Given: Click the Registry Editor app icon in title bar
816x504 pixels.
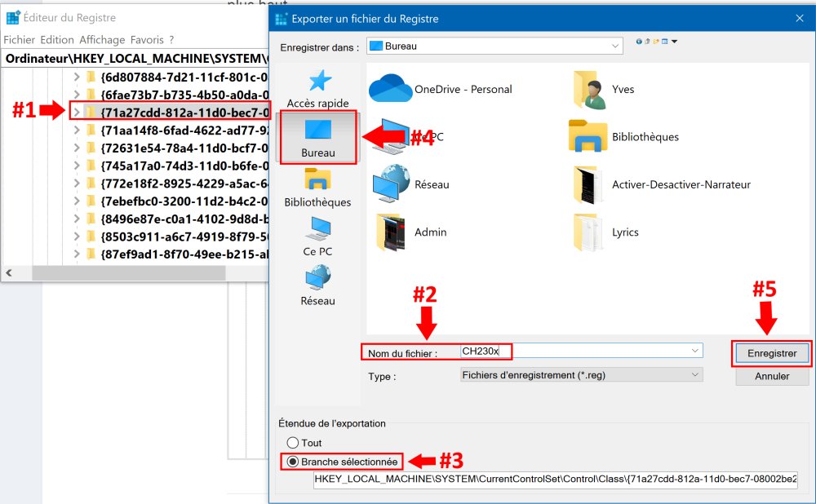Looking at the screenshot, I should (13, 18).
